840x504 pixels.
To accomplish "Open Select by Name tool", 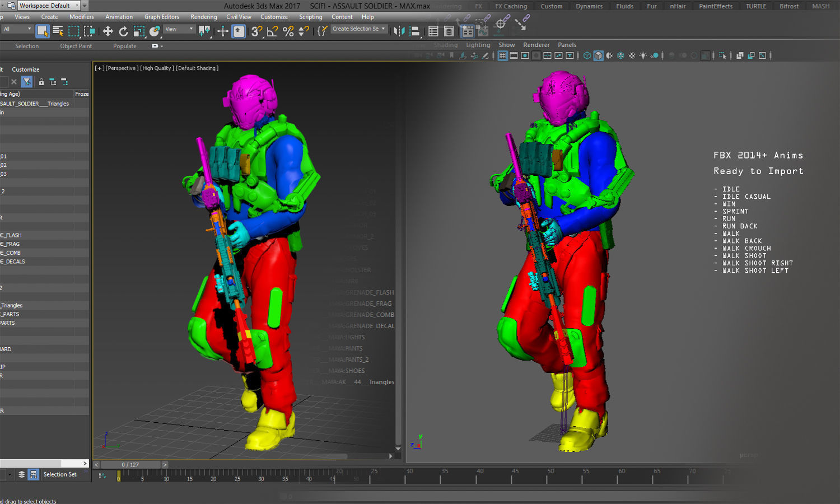I will pyautogui.click(x=58, y=31).
